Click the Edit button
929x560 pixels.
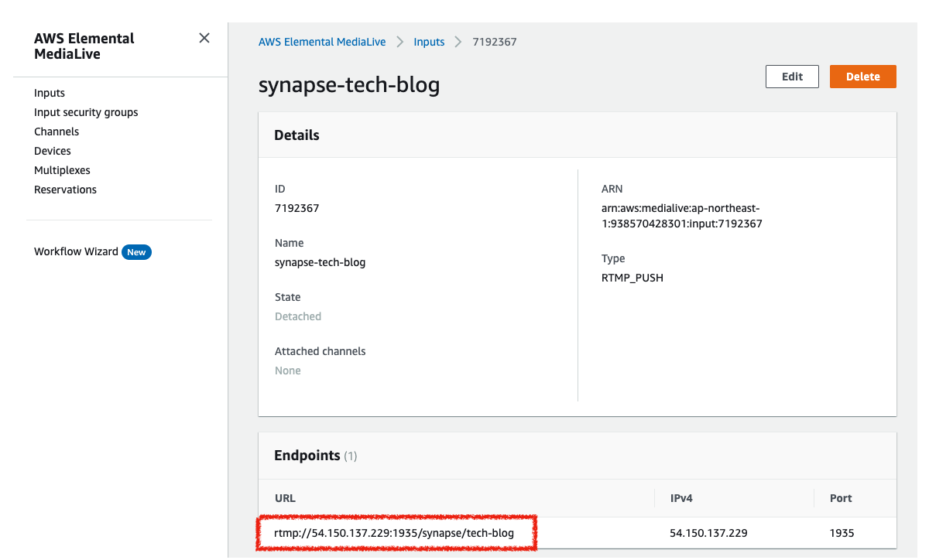[792, 77]
